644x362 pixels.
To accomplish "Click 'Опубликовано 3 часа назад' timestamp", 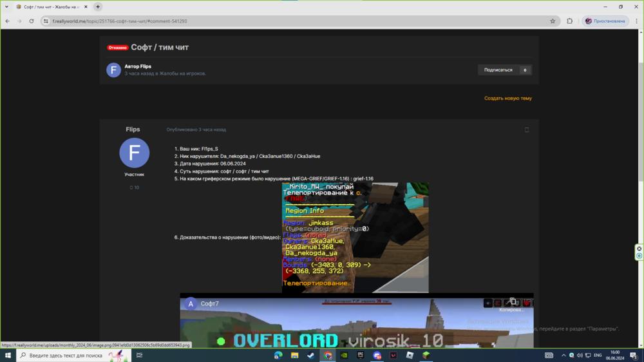I will click(196, 129).
